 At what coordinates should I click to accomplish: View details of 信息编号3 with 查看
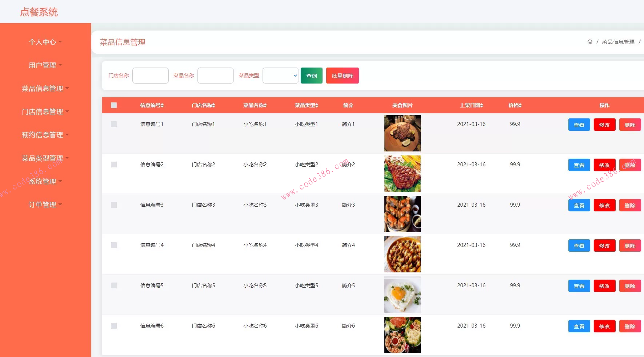point(579,205)
